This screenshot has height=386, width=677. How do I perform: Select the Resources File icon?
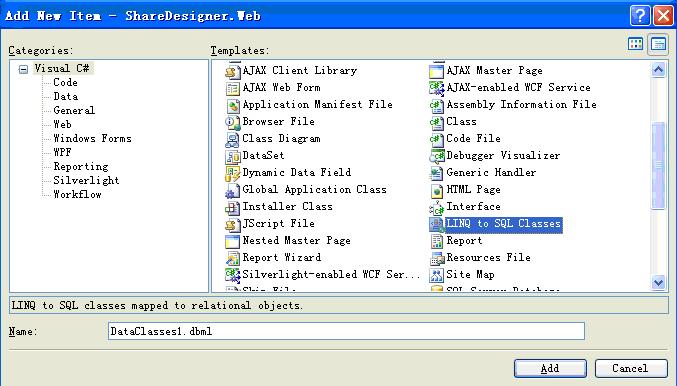tap(437, 259)
